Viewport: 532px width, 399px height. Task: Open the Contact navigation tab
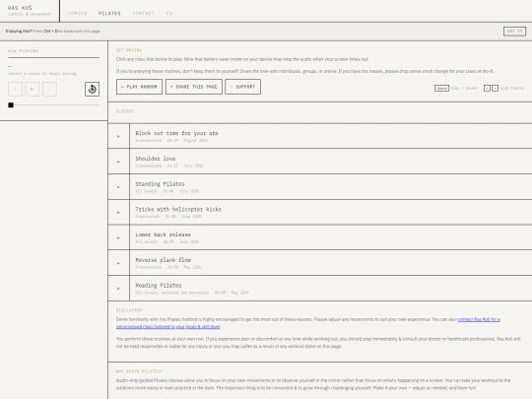tap(143, 13)
